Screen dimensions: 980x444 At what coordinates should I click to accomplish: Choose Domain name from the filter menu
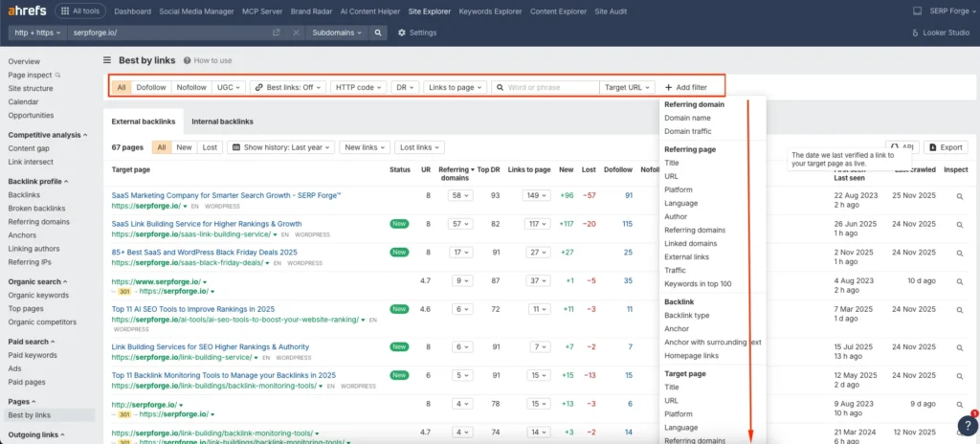(x=687, y=118)
